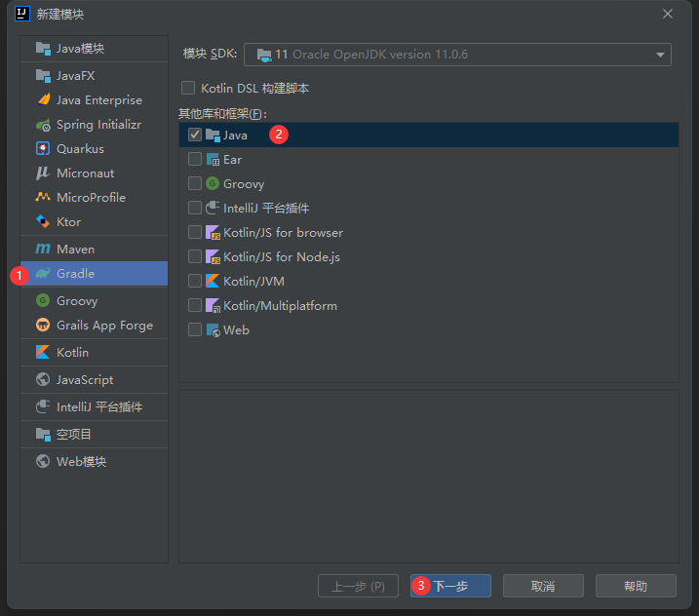This screenshot has width=699, height=616.
Task: Check the Kotlin/JS for browser checkbox
Action: click(195, 232)
